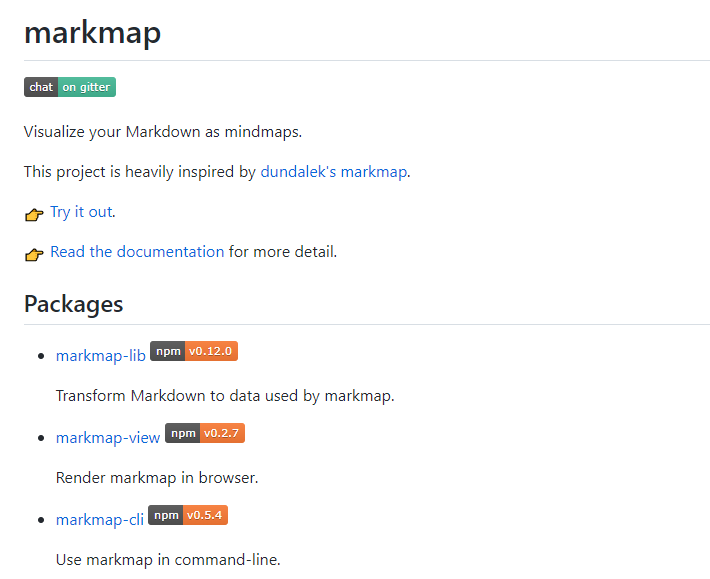Open the markmap-lib package link
Screen dimensions: 710x579
[x=101, y=356]
